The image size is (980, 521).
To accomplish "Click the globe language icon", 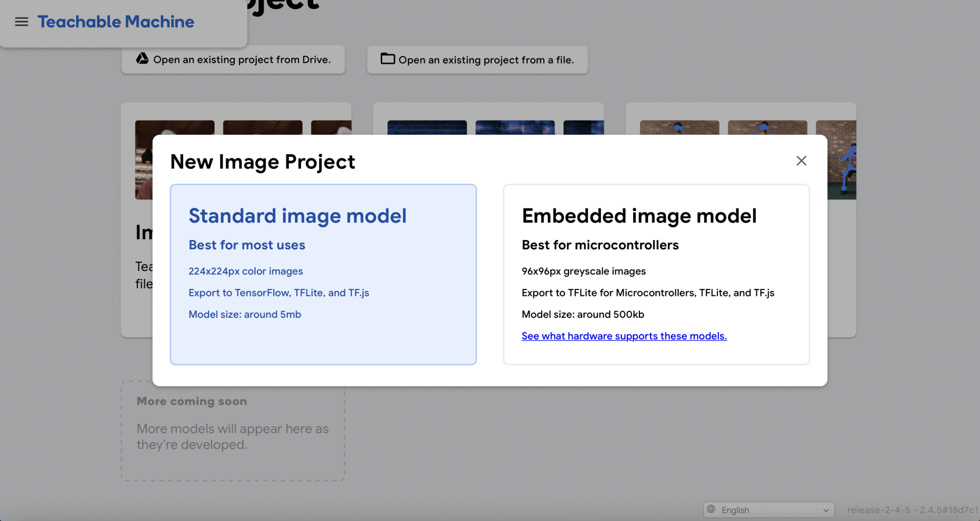I will 711,509.
